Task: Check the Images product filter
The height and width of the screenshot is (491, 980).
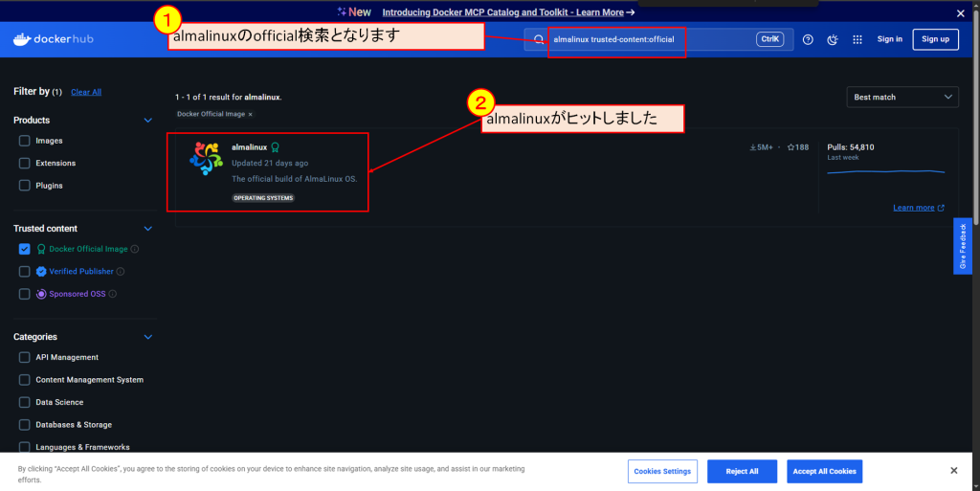Action: click(x=24, y=141)
